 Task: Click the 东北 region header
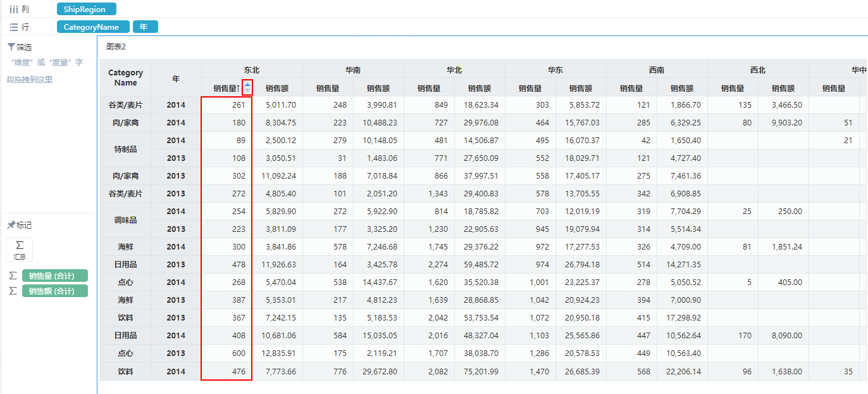click(x=252, y=70)
